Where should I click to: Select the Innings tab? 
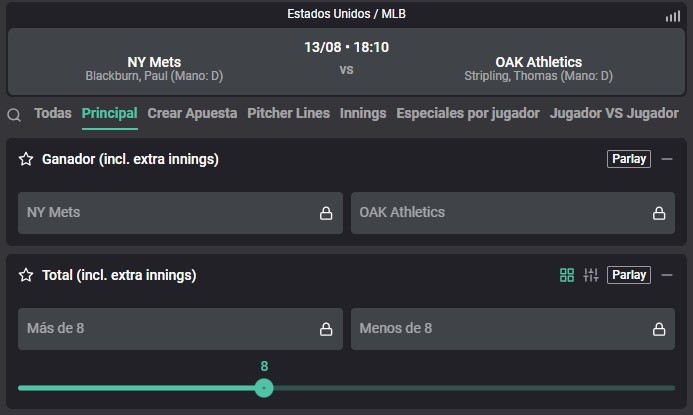click(363, 113)
